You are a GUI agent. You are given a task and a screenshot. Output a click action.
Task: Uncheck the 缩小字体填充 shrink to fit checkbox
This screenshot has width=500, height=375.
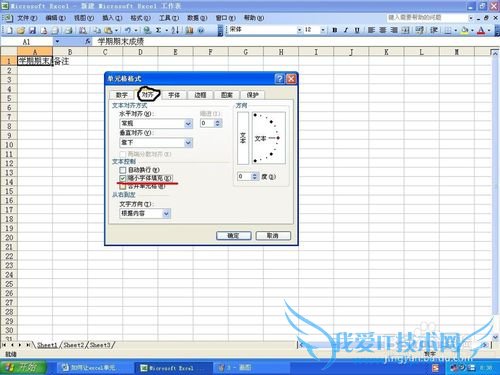point(123,178)
